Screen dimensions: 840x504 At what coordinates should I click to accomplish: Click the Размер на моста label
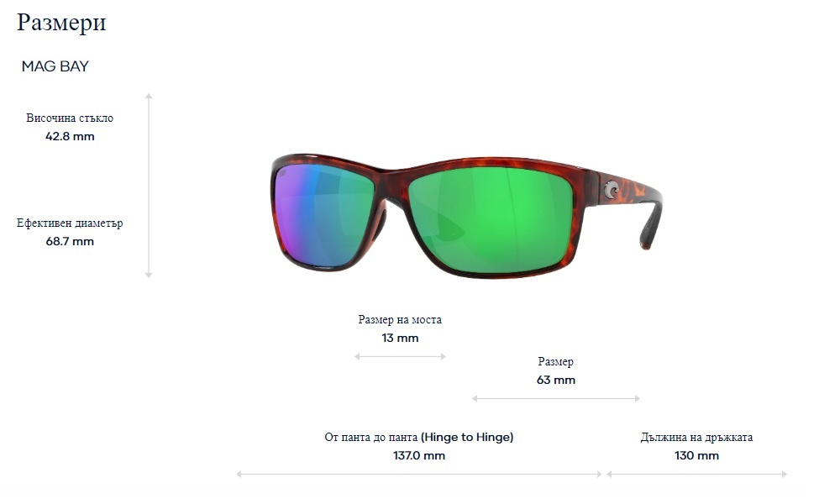pyautogui.click(x=400, y=320)
